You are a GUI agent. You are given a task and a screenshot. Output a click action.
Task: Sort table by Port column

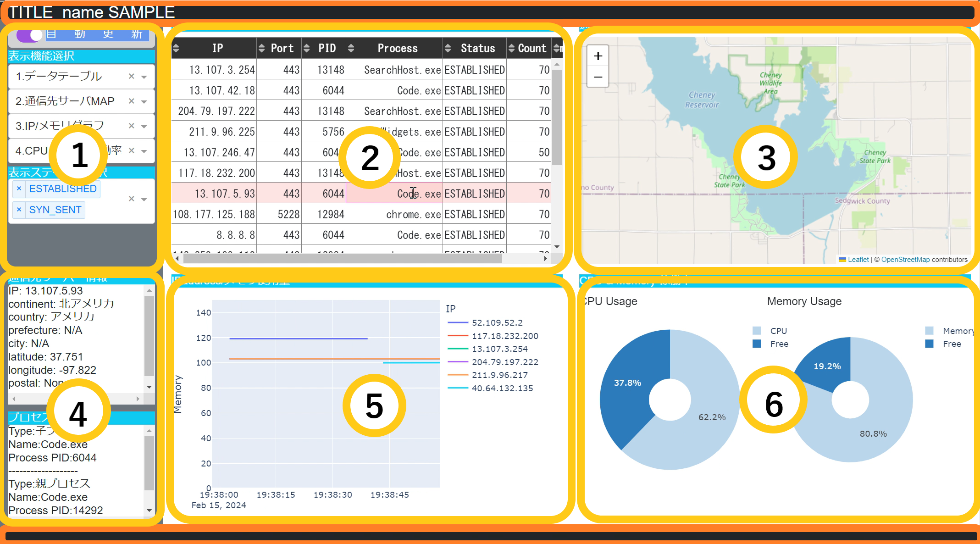click(261, 48)
